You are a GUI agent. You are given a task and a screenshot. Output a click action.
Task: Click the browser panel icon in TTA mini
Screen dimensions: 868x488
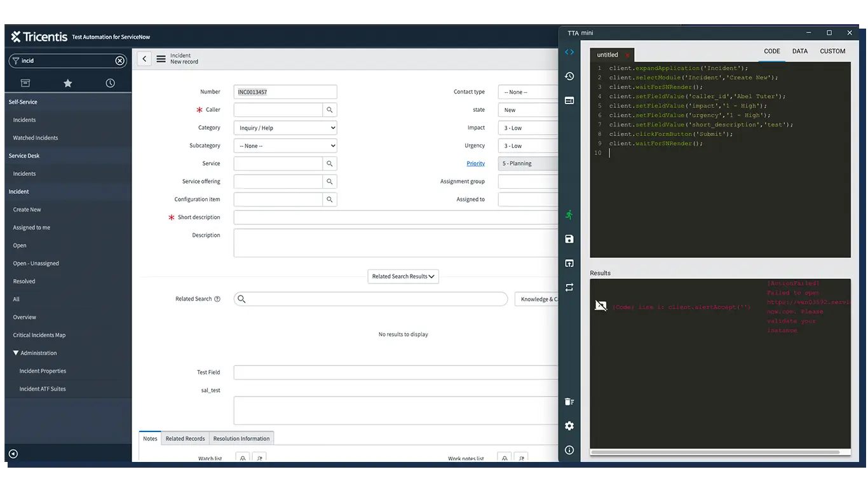pyautogui.click(x=569, y=100)
